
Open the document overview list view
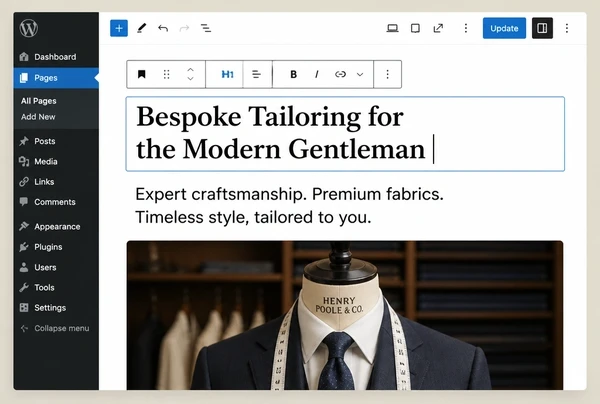point(206,28)
